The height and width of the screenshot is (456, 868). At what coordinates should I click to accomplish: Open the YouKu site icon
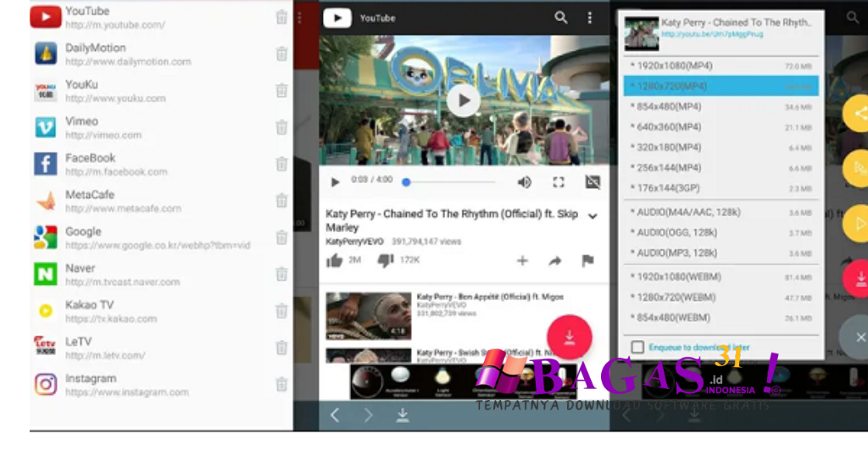(x=46, y=91)
